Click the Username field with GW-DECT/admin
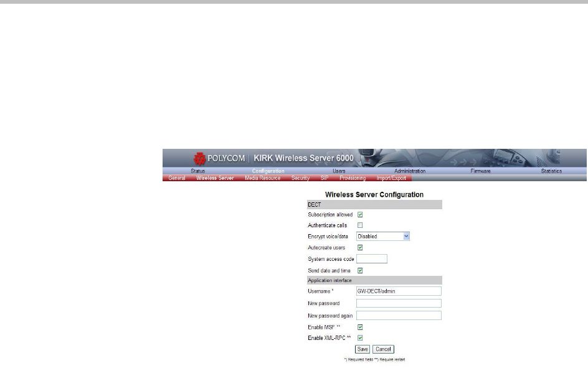588x368 pixels. (x=399, y=291)
